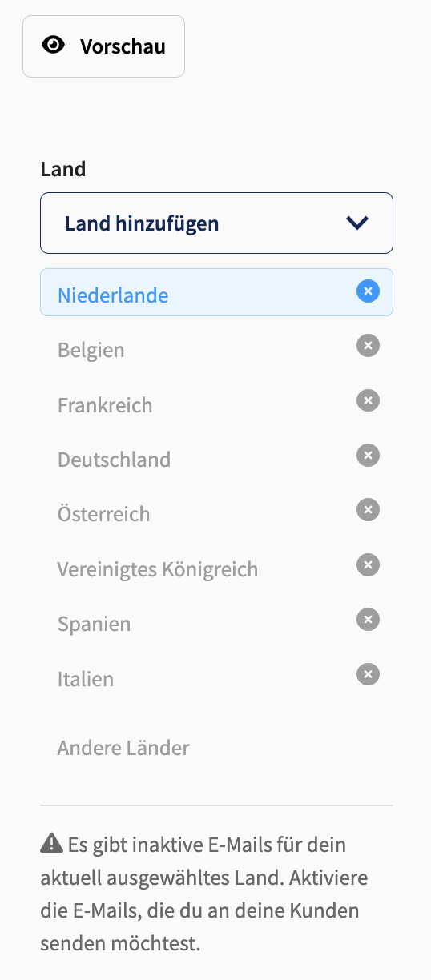431x980 pixels.
Task: Remove Deutschland with its X icon
Action: (368, 456)
